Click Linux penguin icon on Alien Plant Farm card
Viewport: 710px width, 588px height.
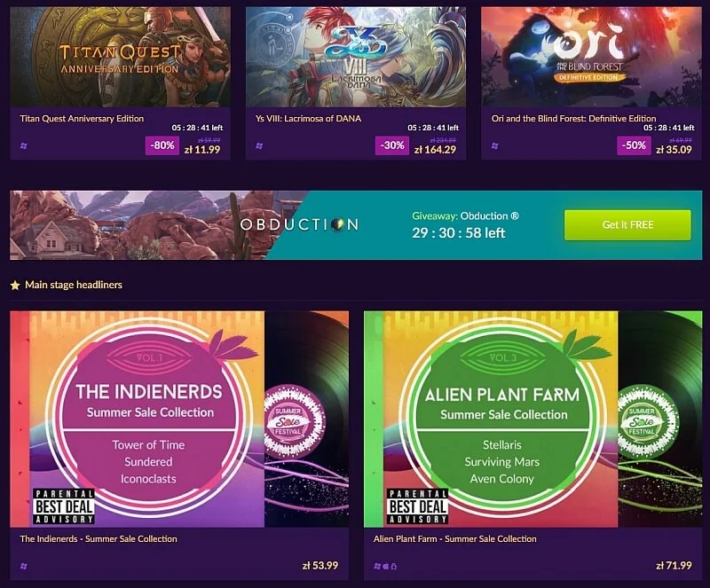click(393, 566)
